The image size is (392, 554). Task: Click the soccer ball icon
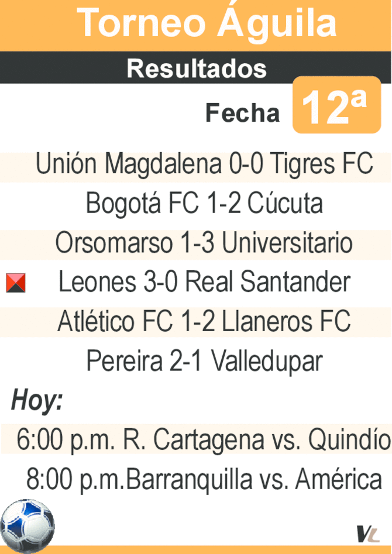point(27,526)
